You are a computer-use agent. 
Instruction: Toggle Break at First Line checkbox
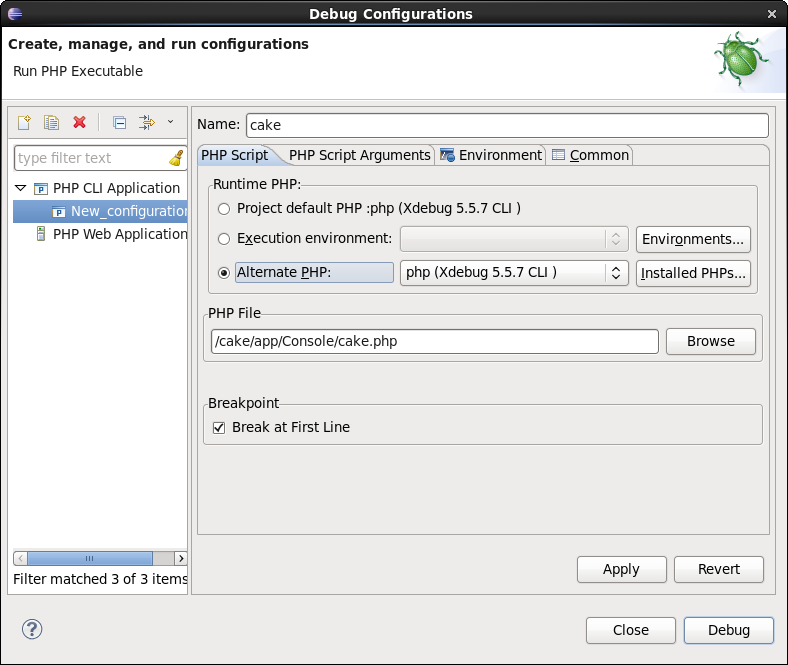[x=219, y=428]
